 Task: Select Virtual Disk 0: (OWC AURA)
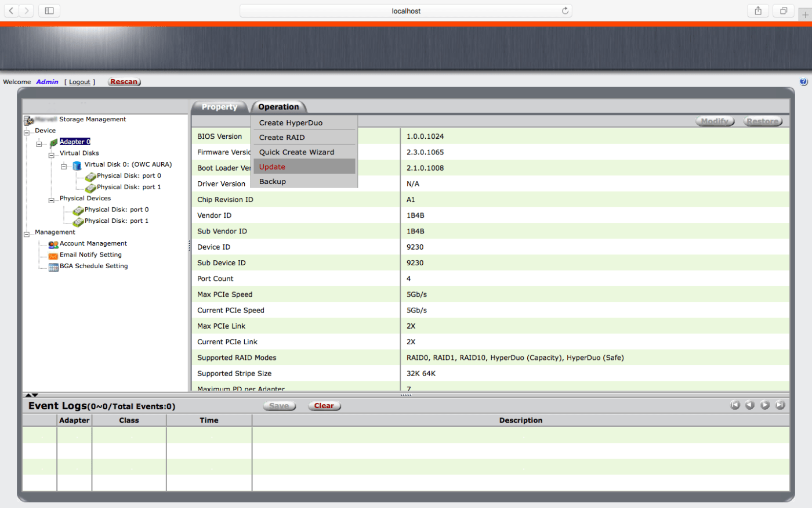click(128, 164)
